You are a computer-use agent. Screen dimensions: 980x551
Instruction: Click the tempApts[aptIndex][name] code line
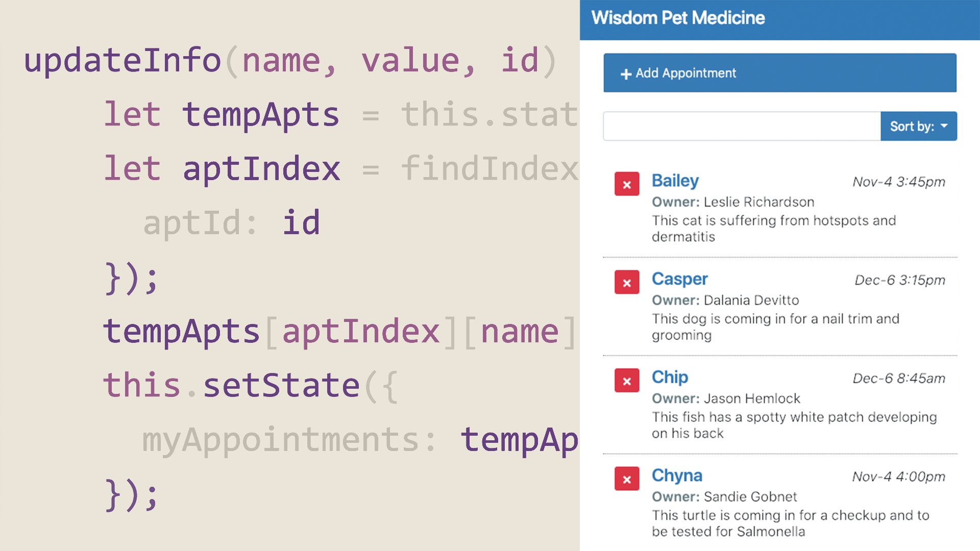click(x=340, y=332)
